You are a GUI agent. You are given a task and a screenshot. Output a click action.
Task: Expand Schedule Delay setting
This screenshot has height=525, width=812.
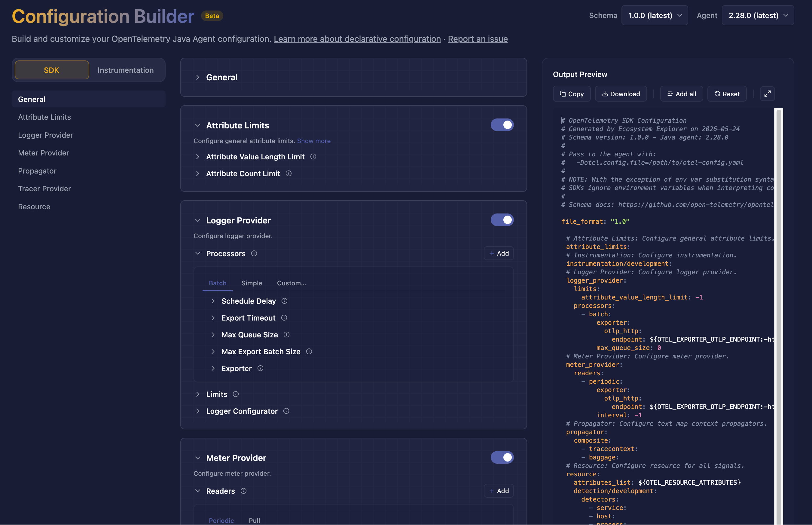click(213, 301)
